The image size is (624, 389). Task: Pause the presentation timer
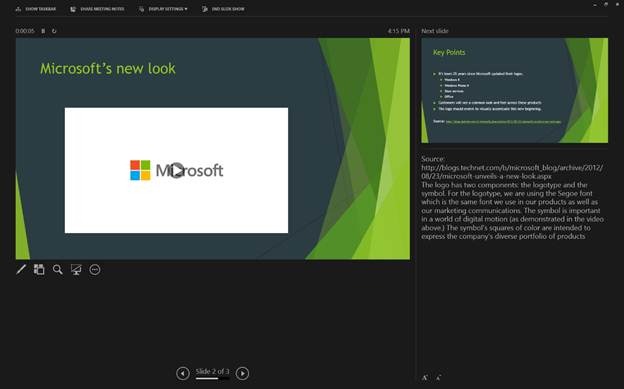click(43, 31)
